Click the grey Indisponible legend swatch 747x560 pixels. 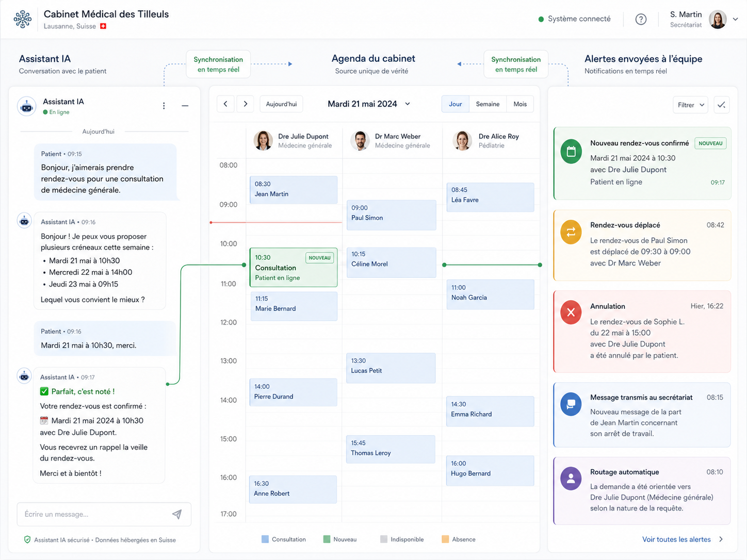point(384,539)
